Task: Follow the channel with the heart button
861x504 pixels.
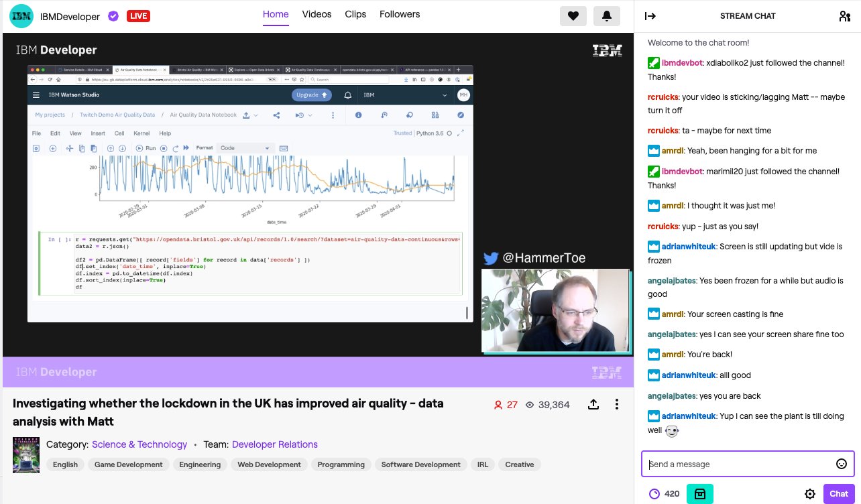Action: click(573, 16)
